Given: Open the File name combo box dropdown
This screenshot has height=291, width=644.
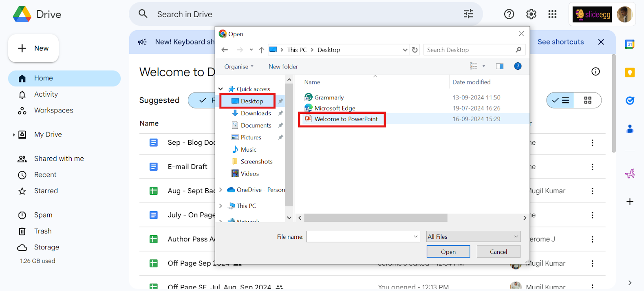Looking at the screenshot, I should point(416,236).
